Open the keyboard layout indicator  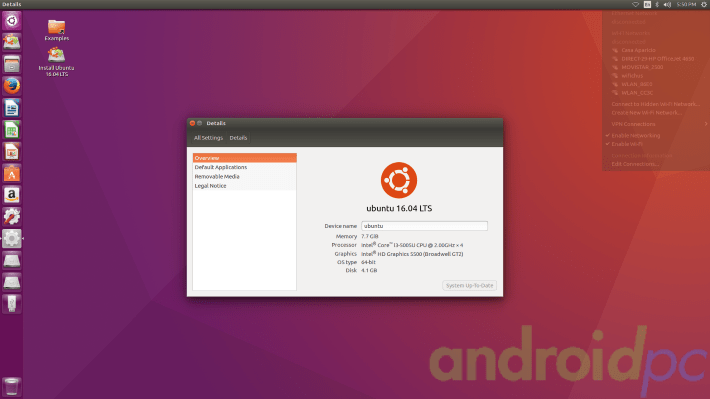point(647,4)
